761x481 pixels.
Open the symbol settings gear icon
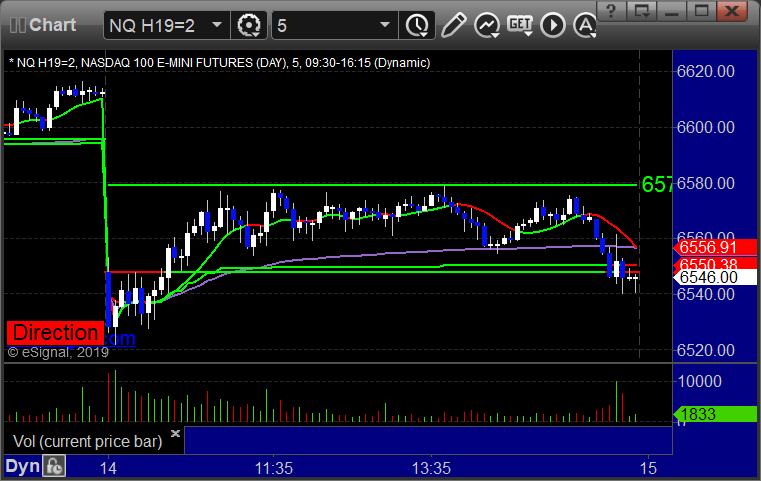[248, 25]
